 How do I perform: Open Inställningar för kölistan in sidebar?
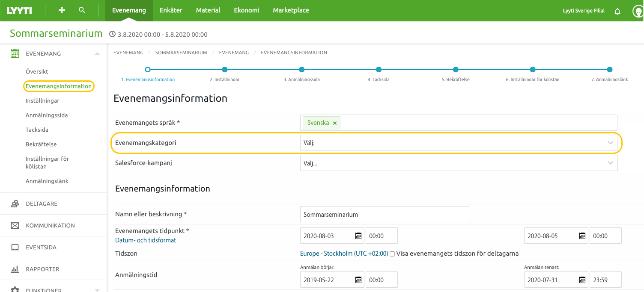coord(47,162)
